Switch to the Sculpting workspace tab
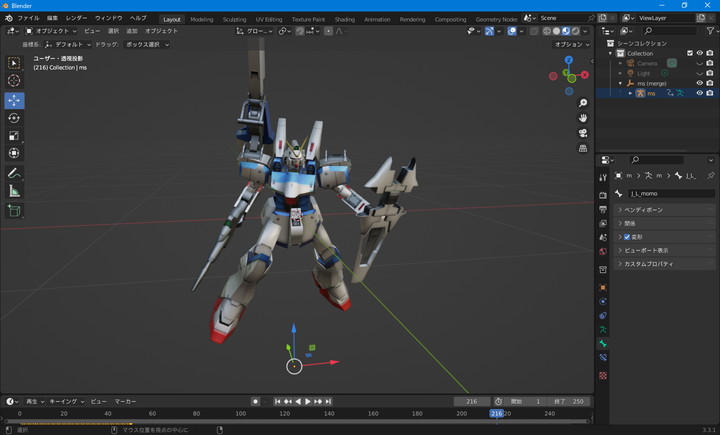The height and width of the screenshot is (435, 720). (x=234, y=19)
